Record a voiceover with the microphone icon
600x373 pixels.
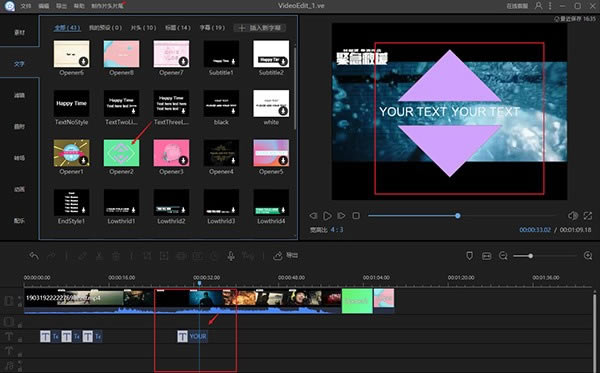click(x=231, y=256)
